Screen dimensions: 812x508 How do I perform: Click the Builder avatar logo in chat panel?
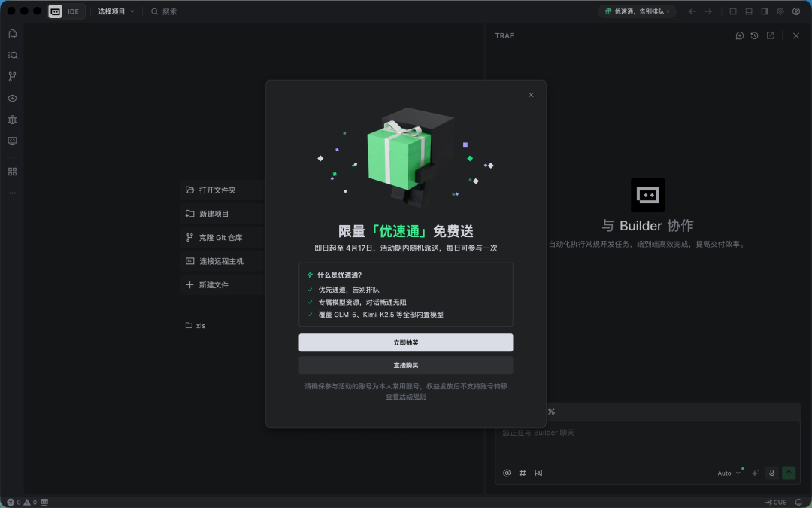pos(647,196)
